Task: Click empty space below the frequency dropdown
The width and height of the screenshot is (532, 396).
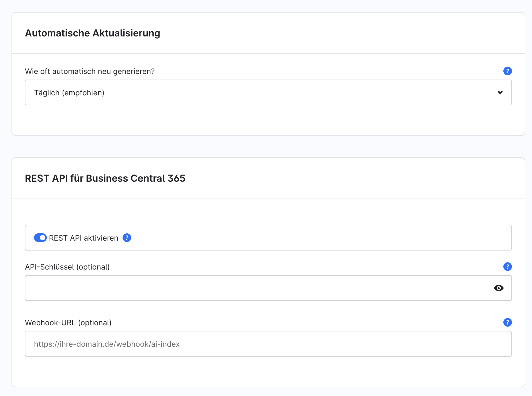Action: pos(268,121)
